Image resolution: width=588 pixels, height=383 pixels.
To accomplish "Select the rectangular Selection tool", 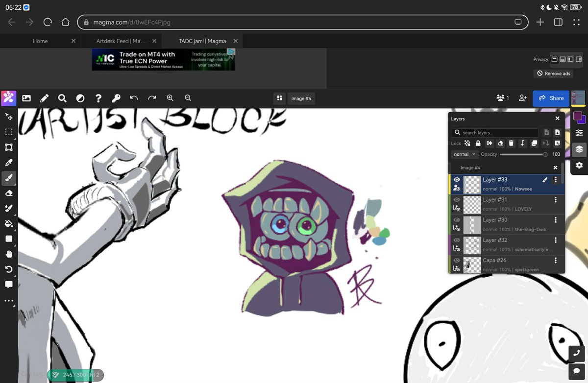I will tap(9, 132).
